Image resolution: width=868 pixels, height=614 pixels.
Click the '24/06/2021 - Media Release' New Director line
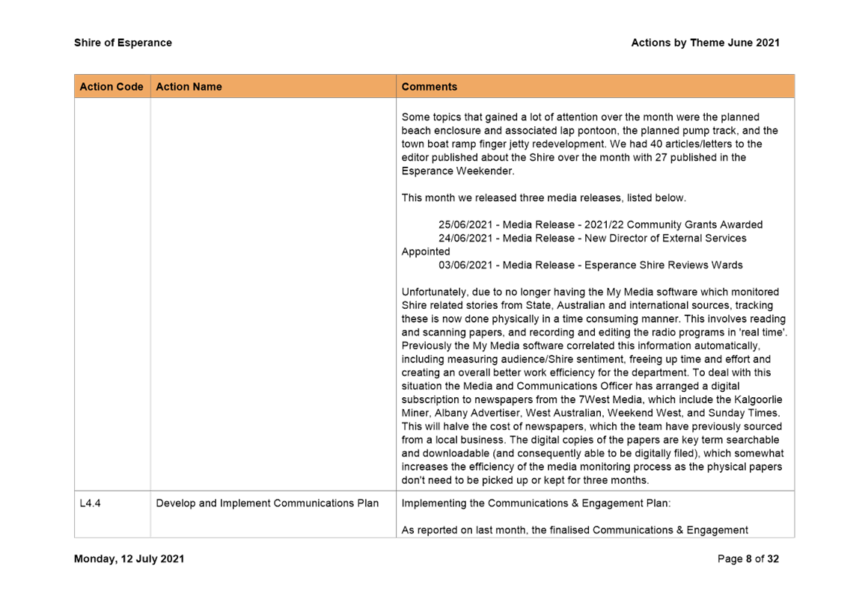593,238
